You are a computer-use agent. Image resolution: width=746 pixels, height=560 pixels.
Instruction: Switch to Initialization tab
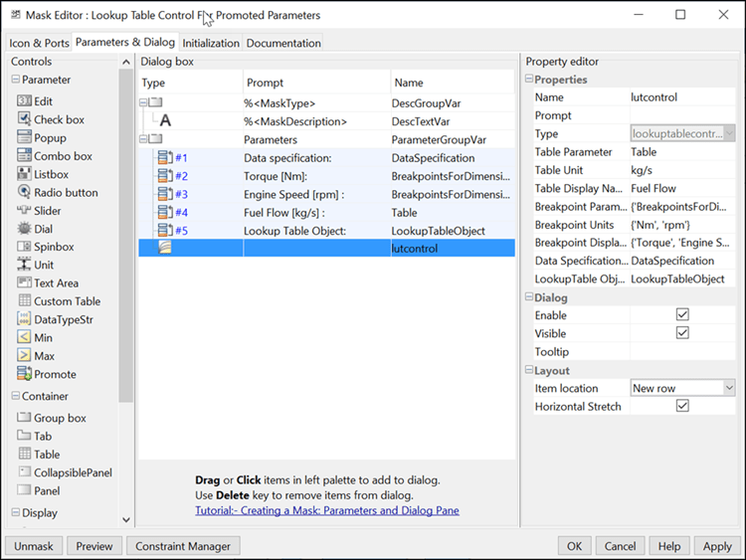coord(211,44)
